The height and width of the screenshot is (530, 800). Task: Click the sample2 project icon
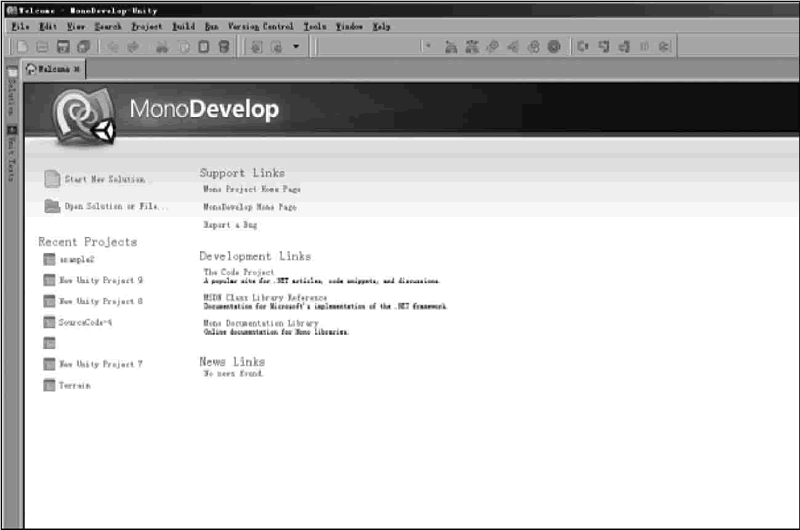coord(50,260)
